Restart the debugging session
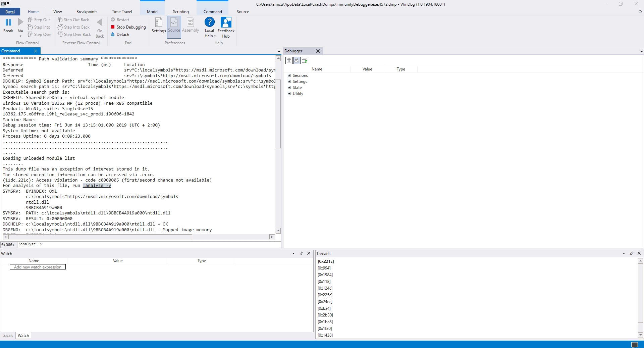Screen dimensions: 644x348 [120, 20]
